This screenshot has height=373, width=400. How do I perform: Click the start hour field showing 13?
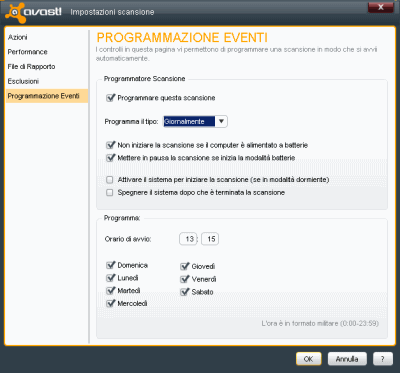[188, 239]
